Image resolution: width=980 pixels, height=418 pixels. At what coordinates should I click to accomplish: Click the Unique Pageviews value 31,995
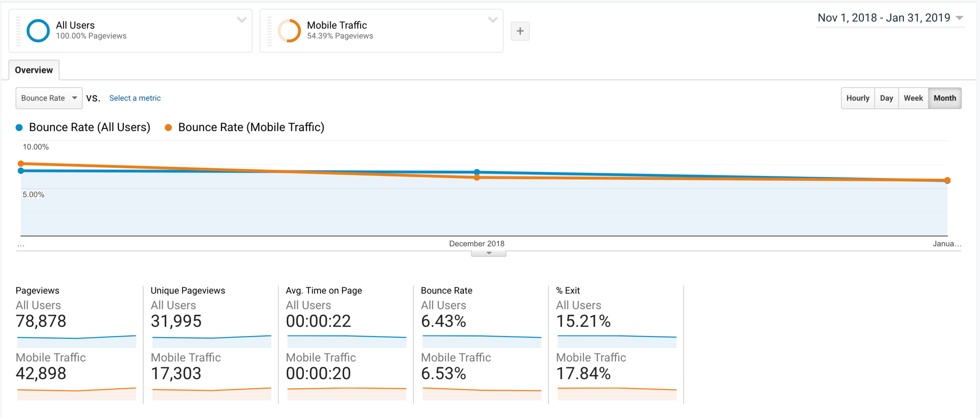pos(176,321)
